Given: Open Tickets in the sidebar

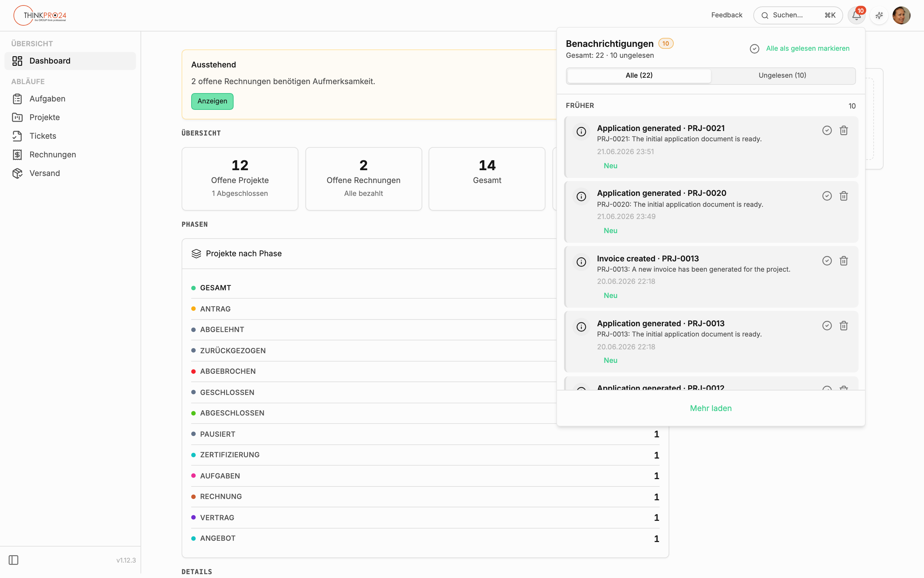Looking at the screenshot, I should (70, 136).
